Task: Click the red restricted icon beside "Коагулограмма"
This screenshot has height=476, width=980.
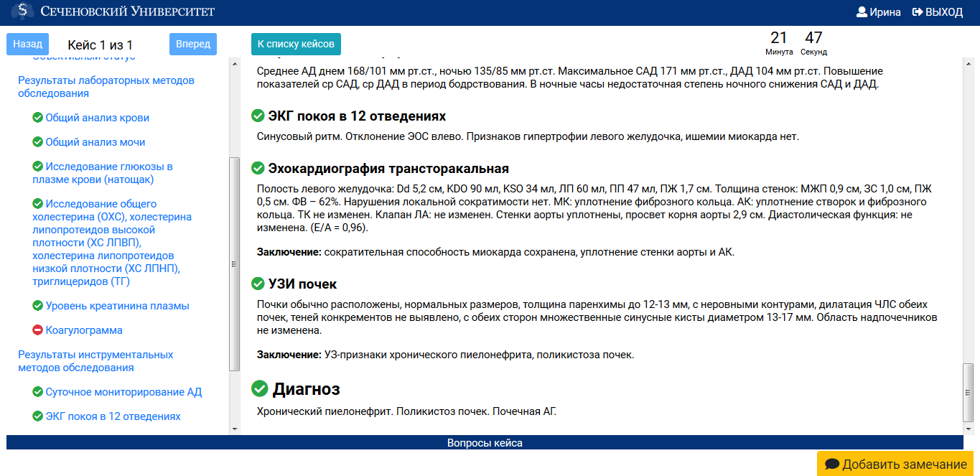Action: click(x=37, y=330)
